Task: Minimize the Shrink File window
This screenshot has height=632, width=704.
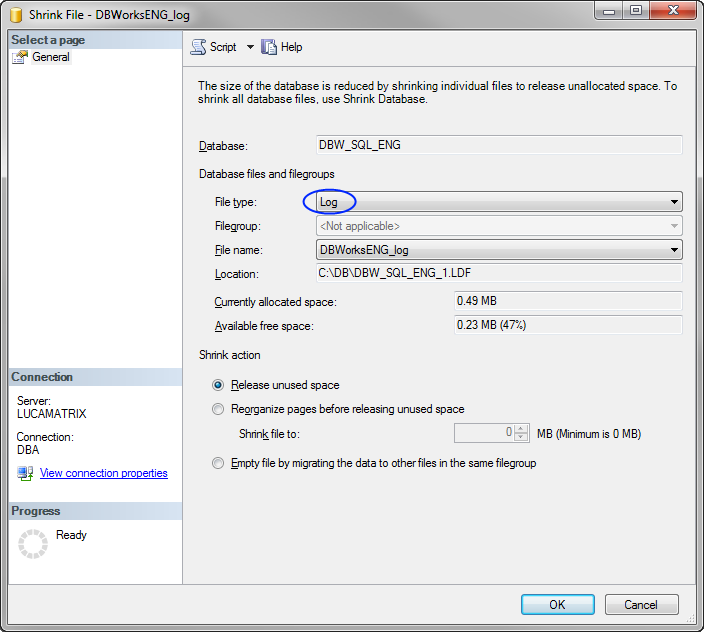Action: coord(609,11)
